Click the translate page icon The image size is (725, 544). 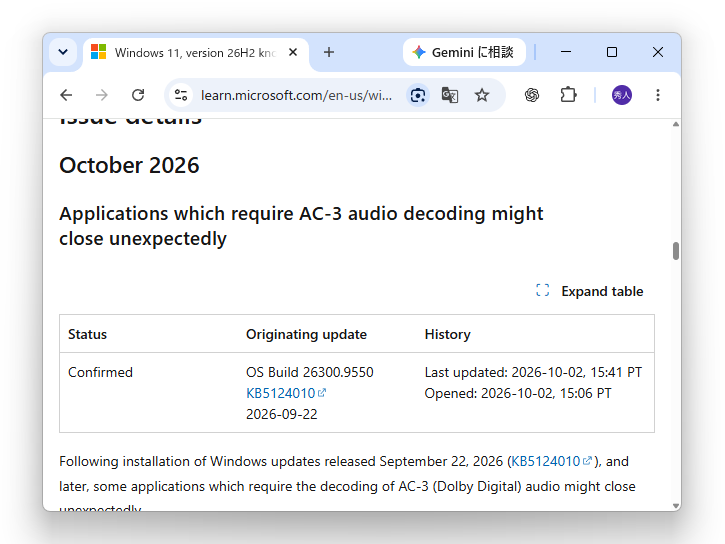[450, 95]
